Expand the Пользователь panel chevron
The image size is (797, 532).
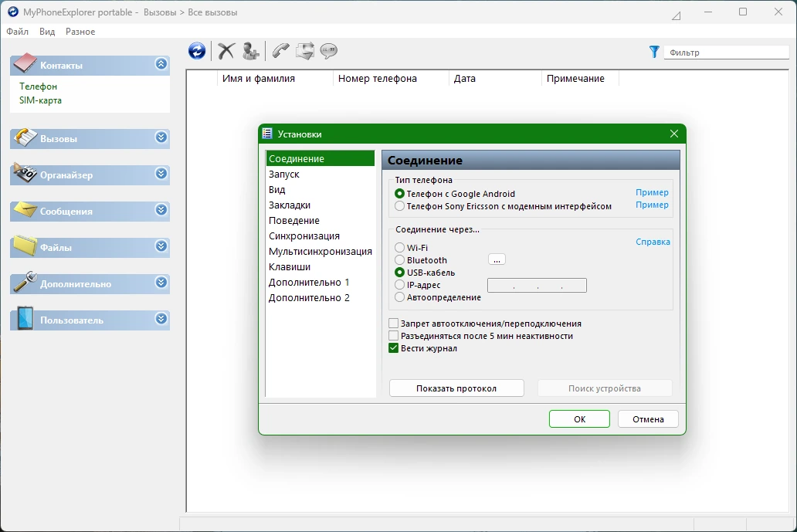(161, 319)
